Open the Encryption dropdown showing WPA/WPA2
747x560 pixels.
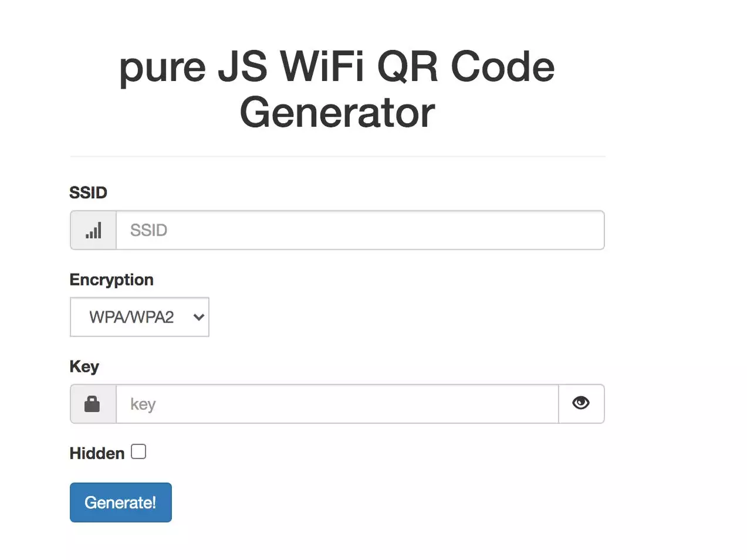coord(140,317)
